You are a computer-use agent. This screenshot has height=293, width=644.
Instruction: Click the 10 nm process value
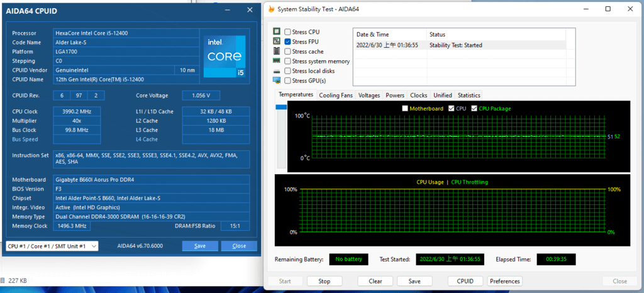pyautogui.click(x=187, y=70)
